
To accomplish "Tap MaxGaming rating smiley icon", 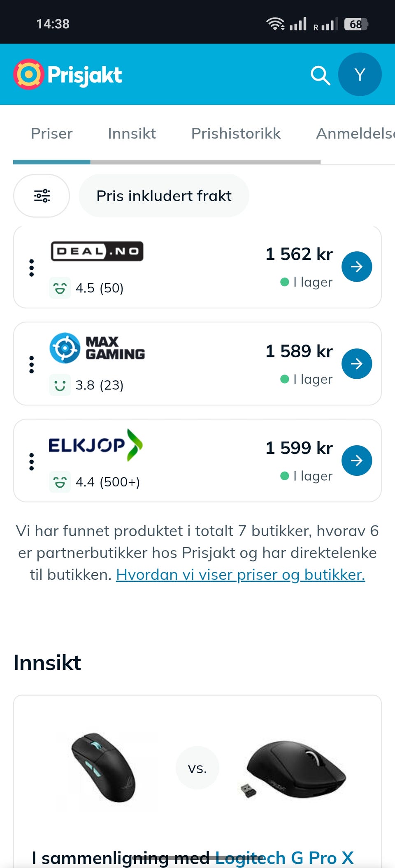I will coord(60,385).
